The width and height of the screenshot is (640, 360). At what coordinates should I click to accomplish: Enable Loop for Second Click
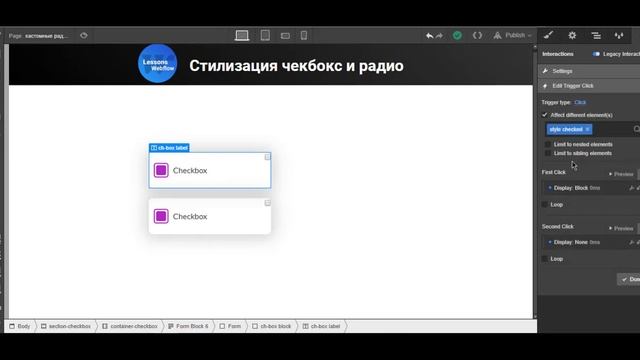pos(545,259)
